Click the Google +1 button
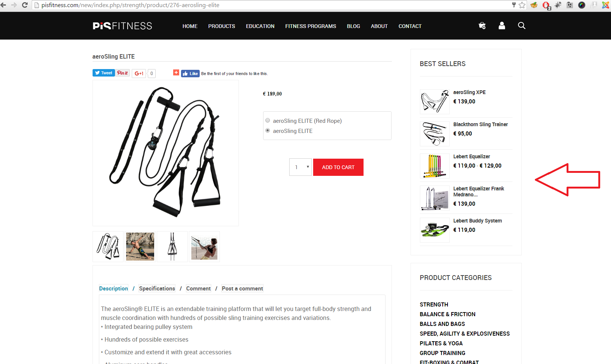 pos(139,74)
